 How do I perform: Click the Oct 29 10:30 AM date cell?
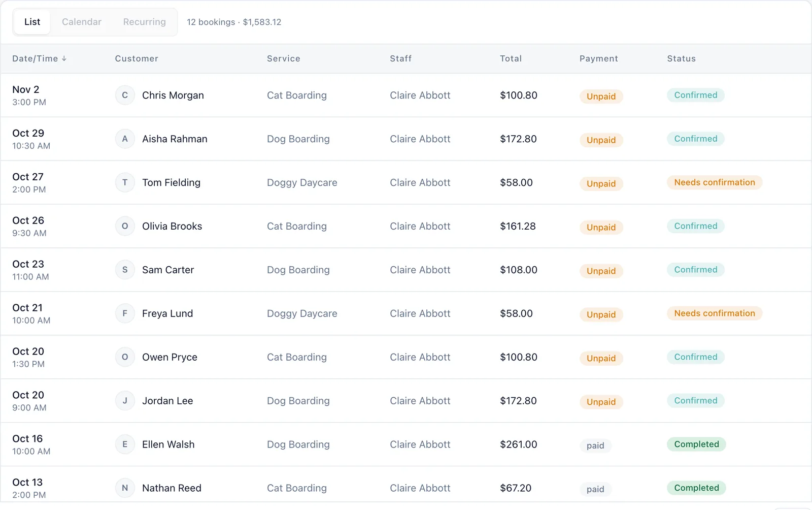click(x=31, y=139)
